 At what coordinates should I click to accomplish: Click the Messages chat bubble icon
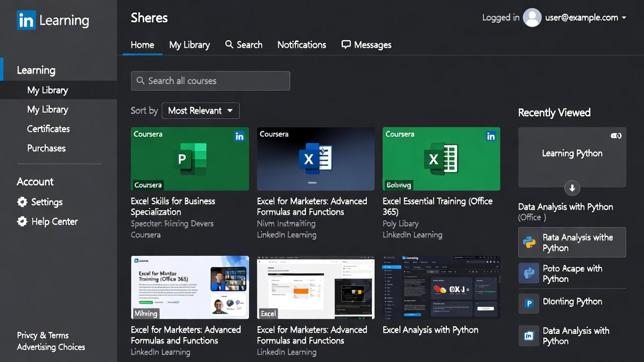click(x=346, y=45)
